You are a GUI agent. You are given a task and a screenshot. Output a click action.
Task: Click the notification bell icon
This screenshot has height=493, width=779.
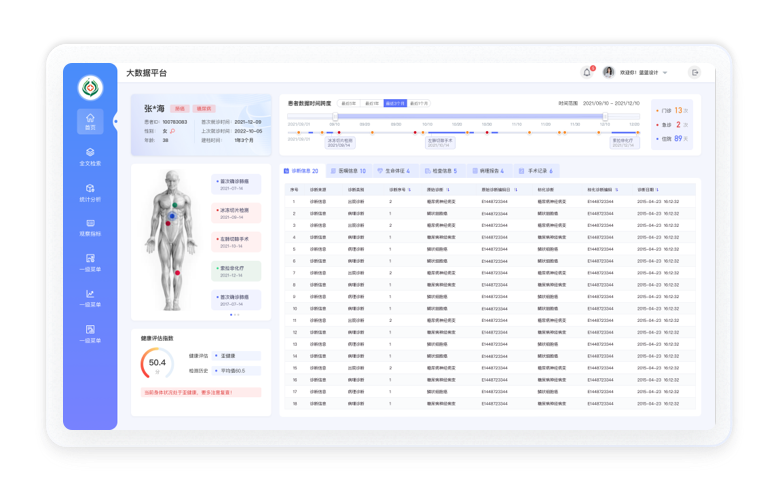[x=587, y=72]
